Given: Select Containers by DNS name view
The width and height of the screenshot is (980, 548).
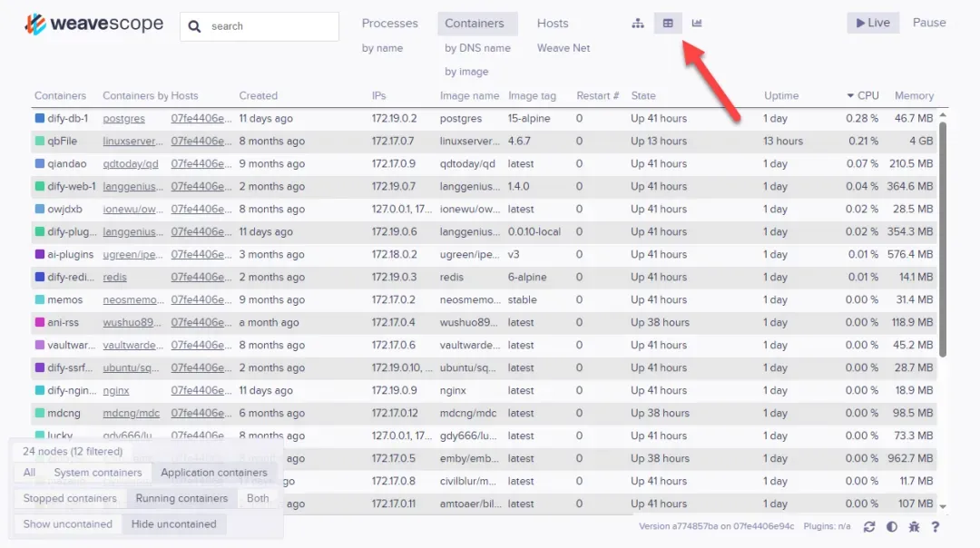Looking at the screenshot, I should click(x=477, y=48).
